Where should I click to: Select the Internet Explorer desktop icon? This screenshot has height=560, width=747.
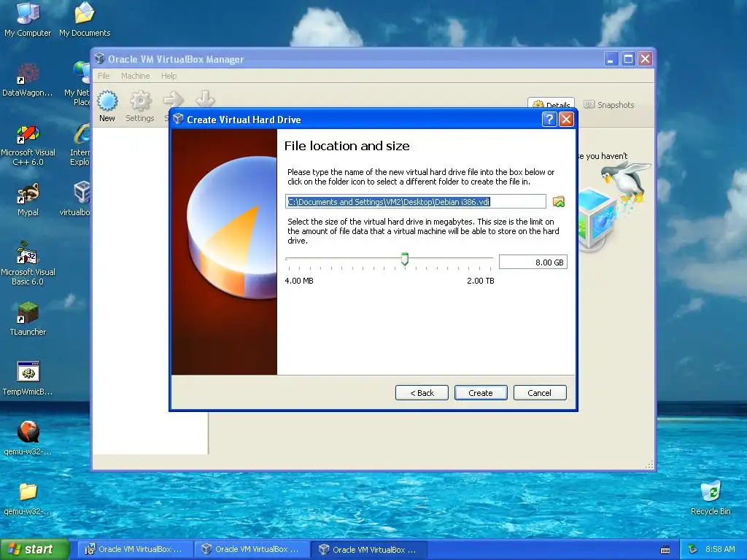(81, 145)
